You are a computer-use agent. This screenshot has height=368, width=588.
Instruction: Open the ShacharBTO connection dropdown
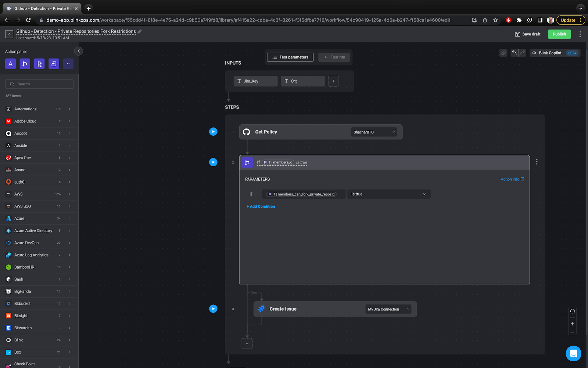coord(374,132)
